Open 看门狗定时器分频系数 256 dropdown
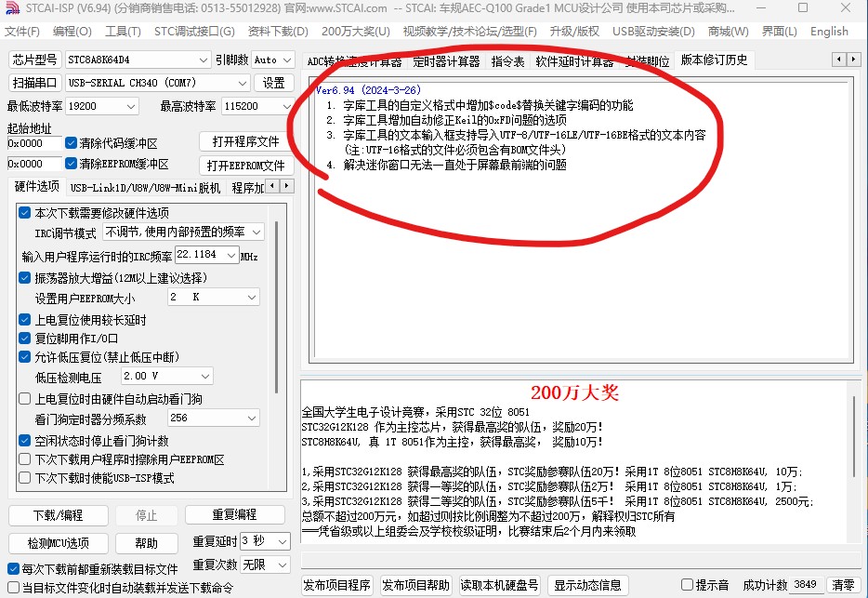Image resolution: width=868 pixels, height=598 pixels. (213, 418)
